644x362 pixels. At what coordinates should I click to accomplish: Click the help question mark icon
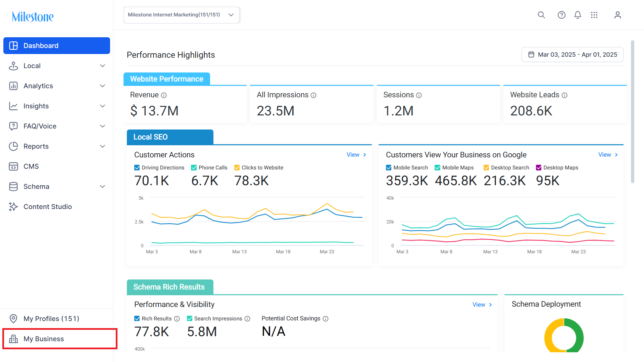coord(561,15)
